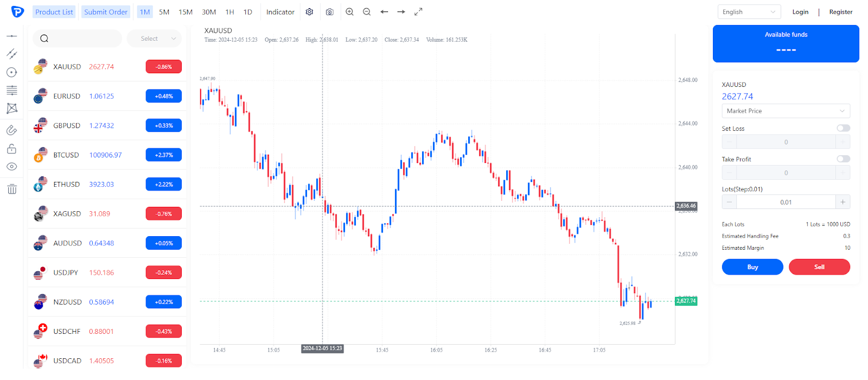Screen dimensions: 868x380
Task: Click the trash icon to delete drawings
Action: pos(11,189)
